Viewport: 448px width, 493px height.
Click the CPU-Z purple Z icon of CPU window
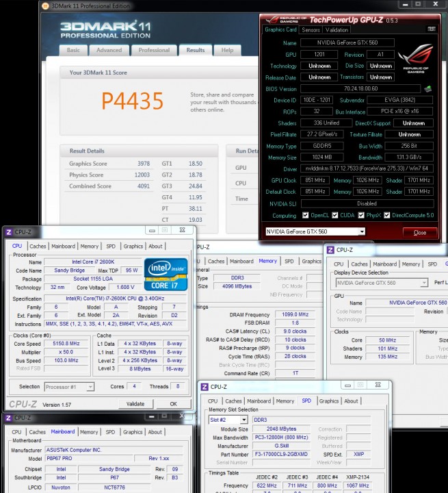pos(9,232)
